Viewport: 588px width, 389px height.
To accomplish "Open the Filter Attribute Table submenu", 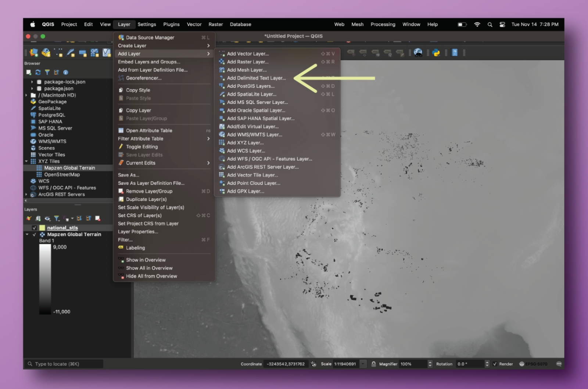I will point(164,139).
